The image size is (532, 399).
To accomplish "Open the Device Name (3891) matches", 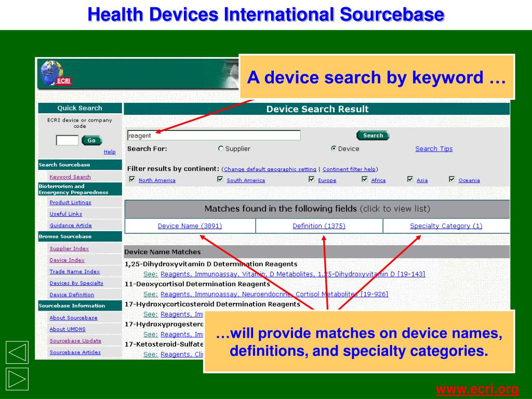I will 190,226.
